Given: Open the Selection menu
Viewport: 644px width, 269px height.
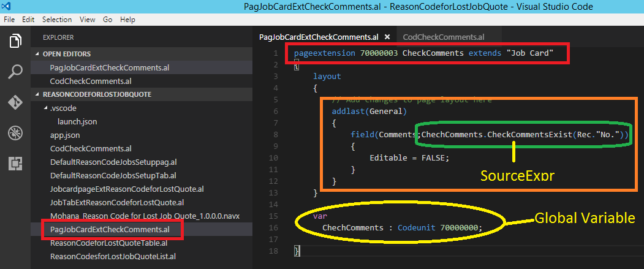Looking at the screenshot, I should point(56,20).
